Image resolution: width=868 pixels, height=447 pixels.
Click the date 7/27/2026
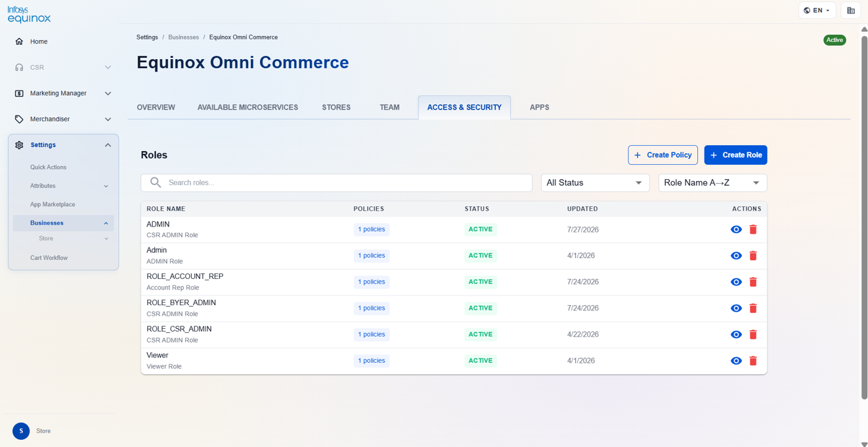click(x=583, y=230)
